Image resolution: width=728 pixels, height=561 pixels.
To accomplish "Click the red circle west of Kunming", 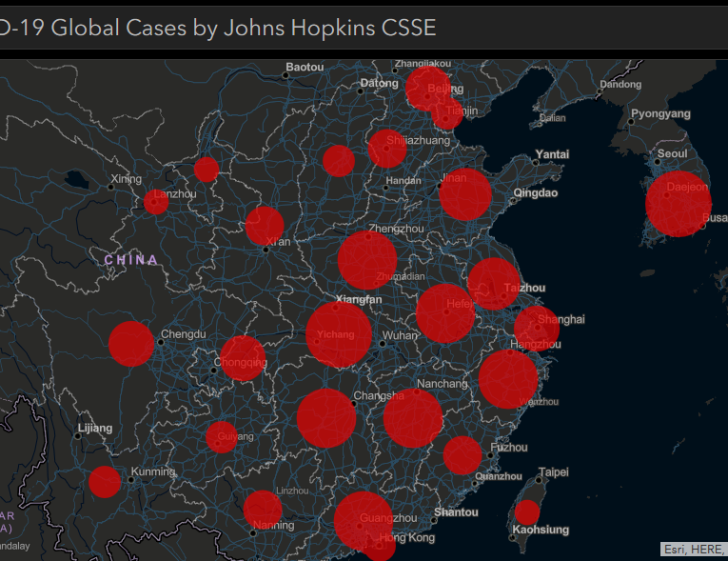I will (x=105, y=482).
